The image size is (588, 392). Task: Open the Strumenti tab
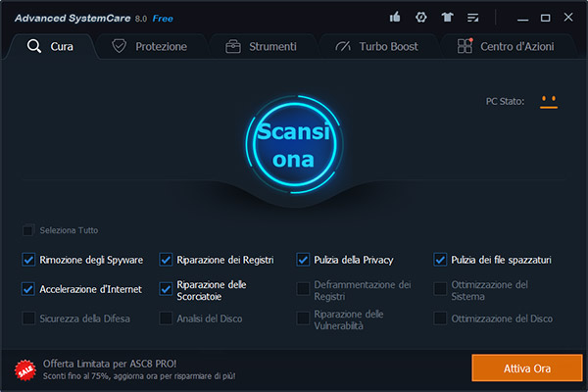(262, 46)
